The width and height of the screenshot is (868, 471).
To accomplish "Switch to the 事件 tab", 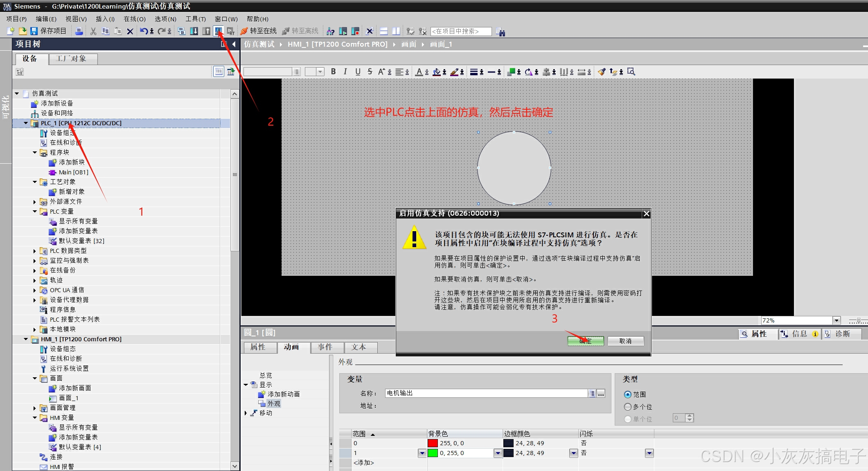I will click(325, 347).
